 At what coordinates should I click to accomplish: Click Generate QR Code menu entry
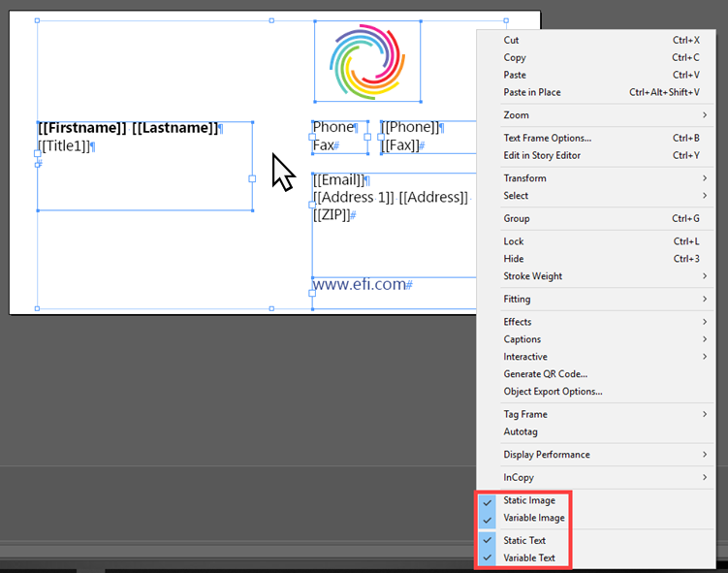click(x=545, y=374)
